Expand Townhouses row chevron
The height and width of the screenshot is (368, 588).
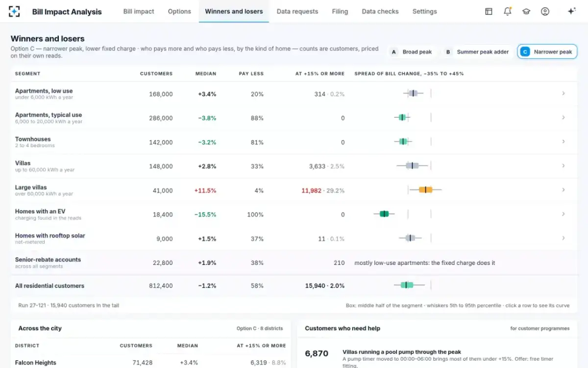[563, 141]
